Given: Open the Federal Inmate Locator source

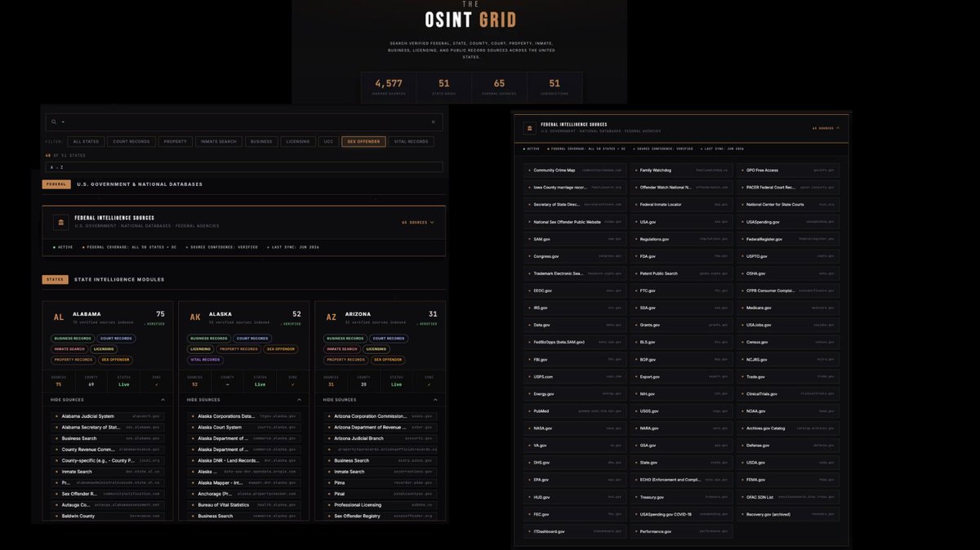Looking at the screenshot, I should click(682, 205).
